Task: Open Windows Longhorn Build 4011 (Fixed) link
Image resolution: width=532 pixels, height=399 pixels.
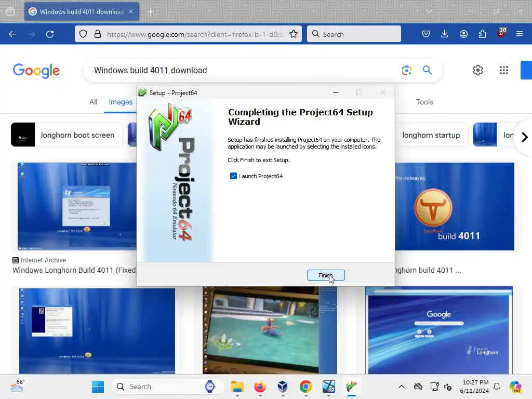Action: [74, 270]
